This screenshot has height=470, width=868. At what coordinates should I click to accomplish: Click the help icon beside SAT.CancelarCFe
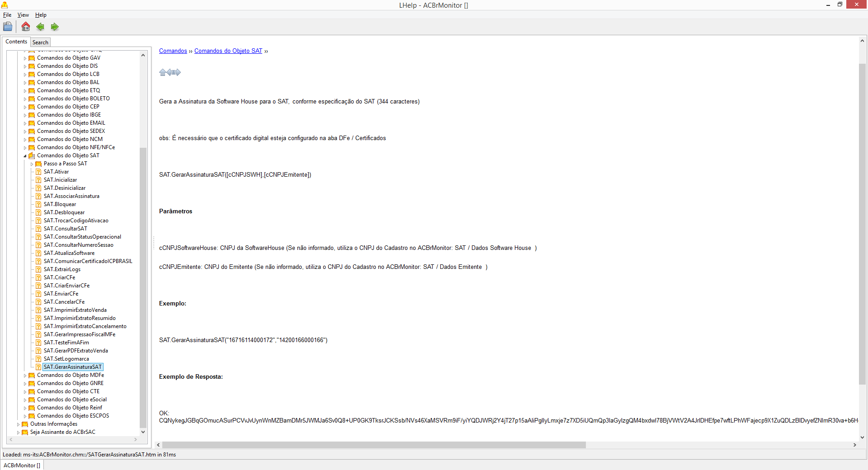[38, 302]
